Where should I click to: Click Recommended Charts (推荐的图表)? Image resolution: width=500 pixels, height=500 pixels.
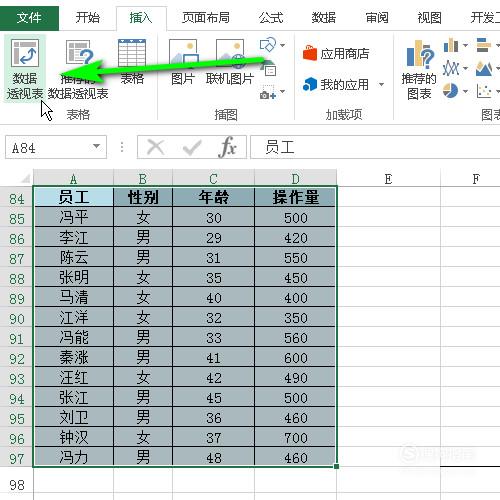click(x=419, y=70)
